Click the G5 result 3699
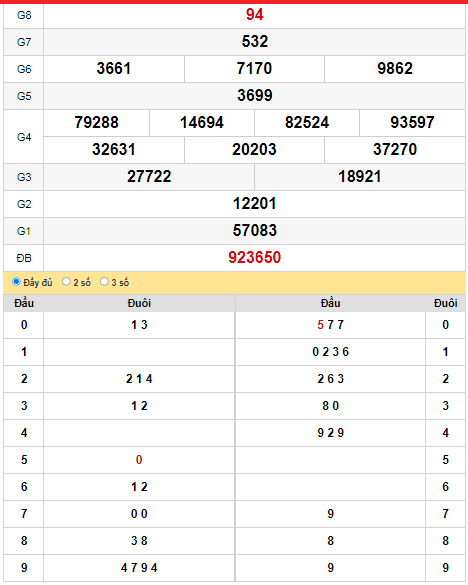This screenshot has width=468, height=585. (255, 96)
